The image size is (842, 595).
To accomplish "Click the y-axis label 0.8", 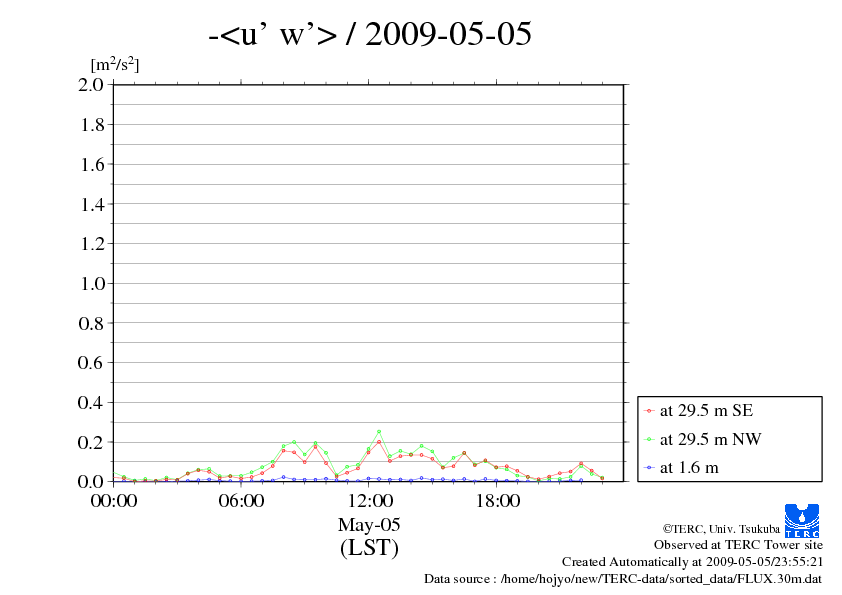I will (x=91, y=323).
